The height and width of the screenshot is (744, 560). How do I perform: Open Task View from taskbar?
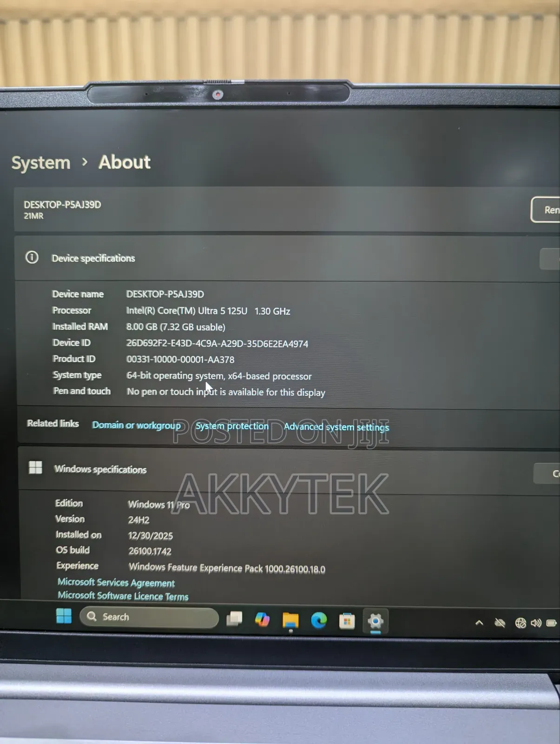(234, 618)
